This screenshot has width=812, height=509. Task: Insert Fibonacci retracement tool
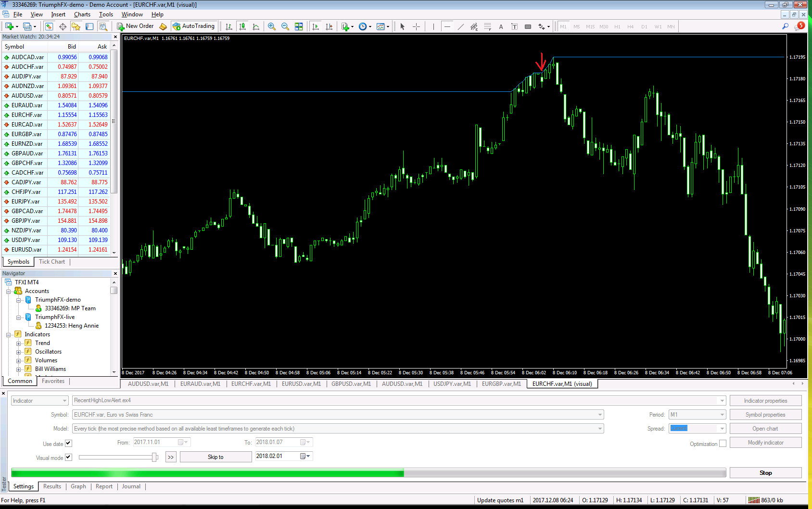[487, 26]
